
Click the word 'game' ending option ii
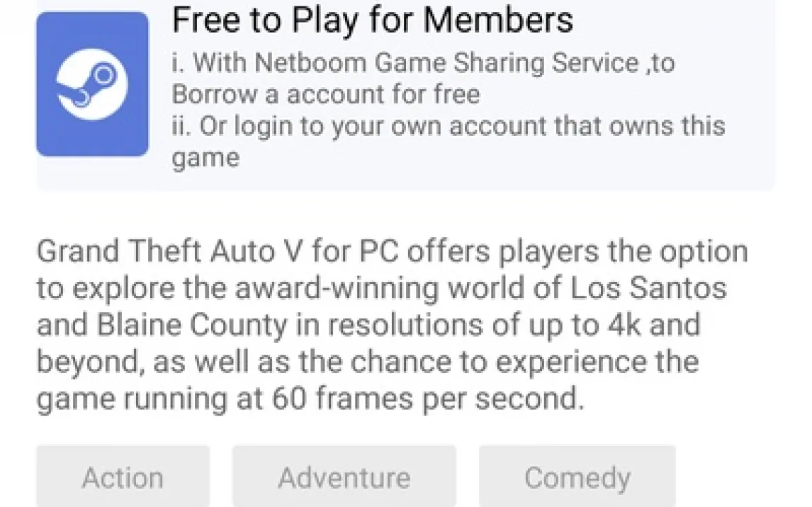click(x=205, y=157)
